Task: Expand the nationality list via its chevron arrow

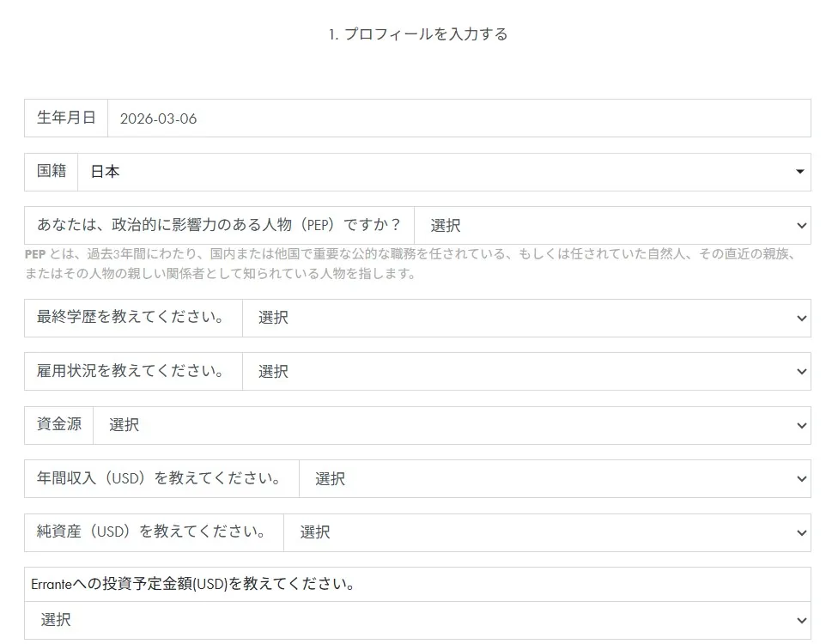Action: [799, 172]
